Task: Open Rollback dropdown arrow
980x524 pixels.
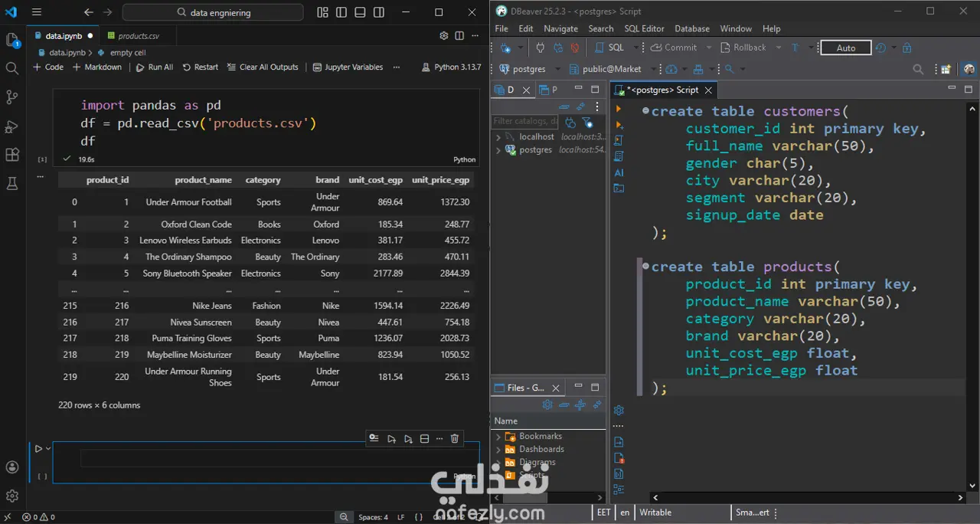Action: coord(778,47)
